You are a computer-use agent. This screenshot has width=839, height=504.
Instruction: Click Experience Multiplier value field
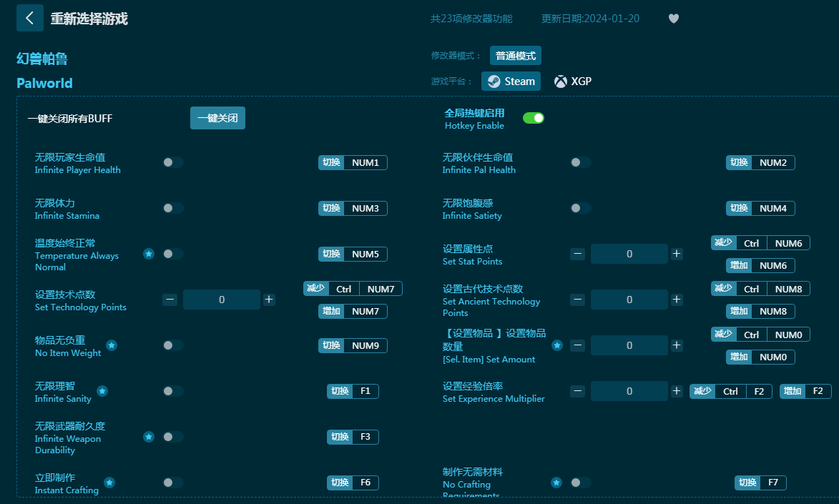point(629,391)
